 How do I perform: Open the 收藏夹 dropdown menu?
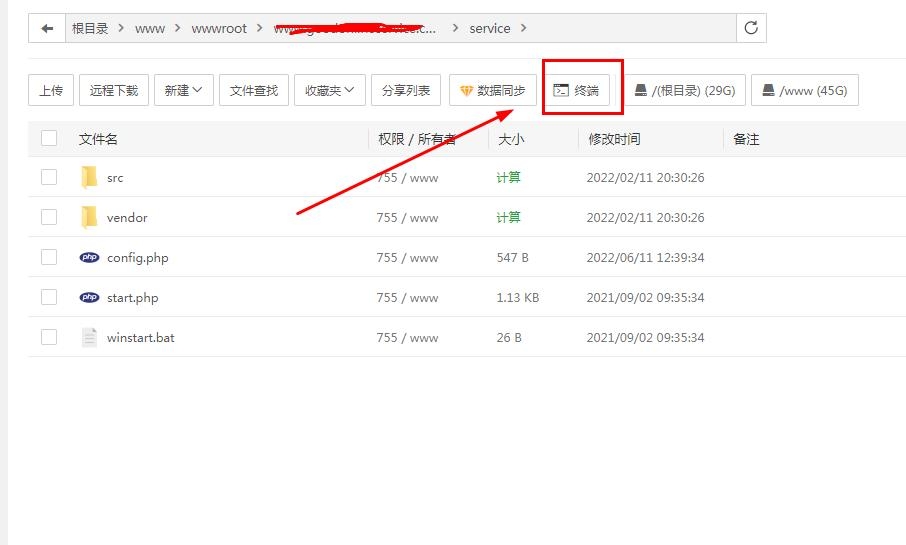(x=329, y=90)
